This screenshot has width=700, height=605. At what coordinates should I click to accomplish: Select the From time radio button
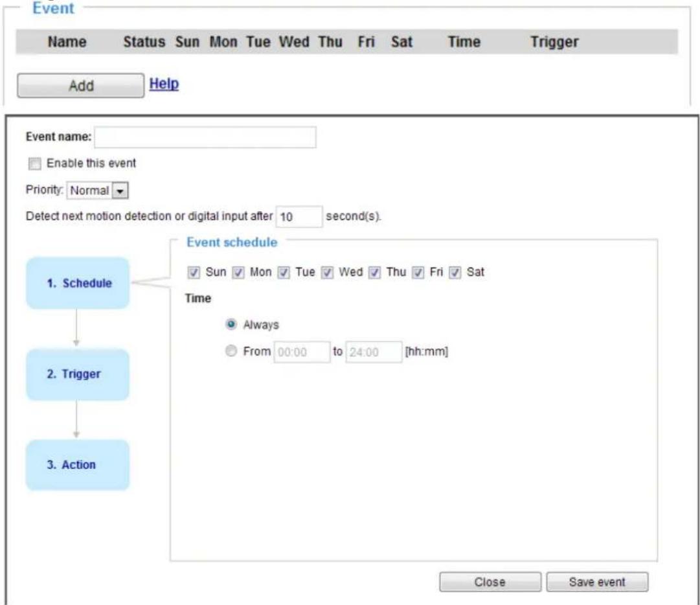click(231, 351)
